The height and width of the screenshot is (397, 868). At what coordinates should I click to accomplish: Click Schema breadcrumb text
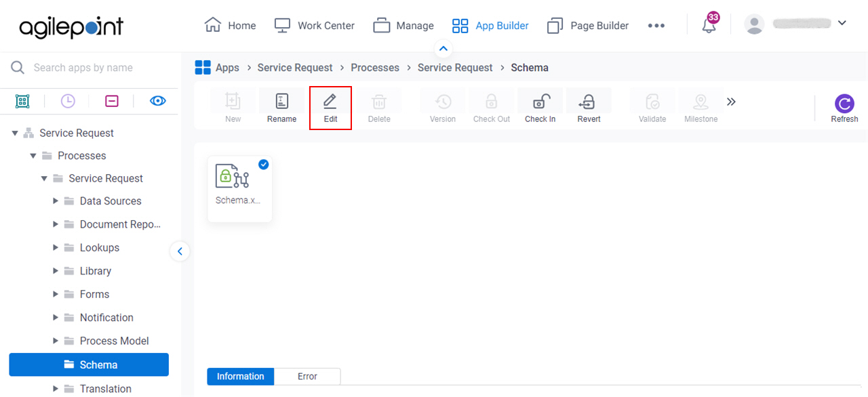coord(530,68)
